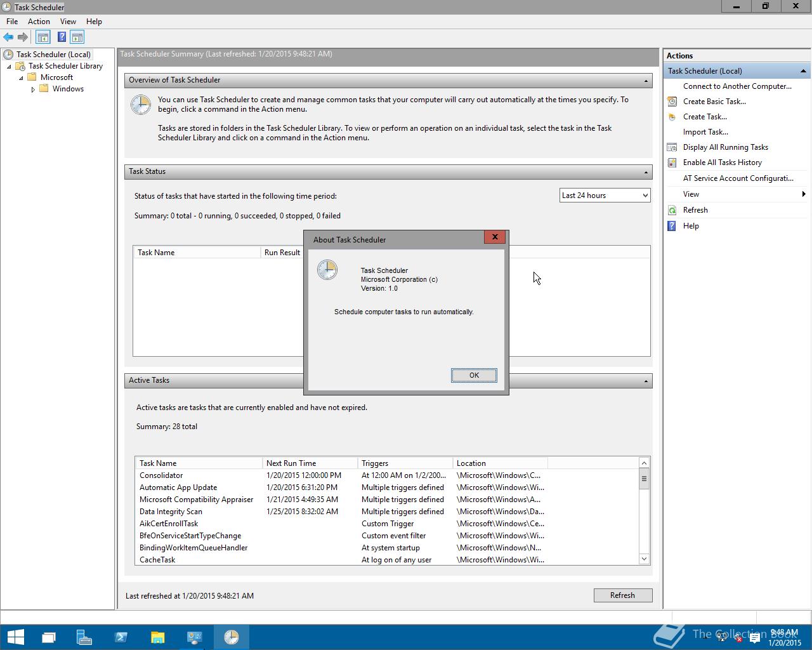Select the Microsoft folder in tree
Image resolution: width=812 pixels, height=650 pixels.
56,77
